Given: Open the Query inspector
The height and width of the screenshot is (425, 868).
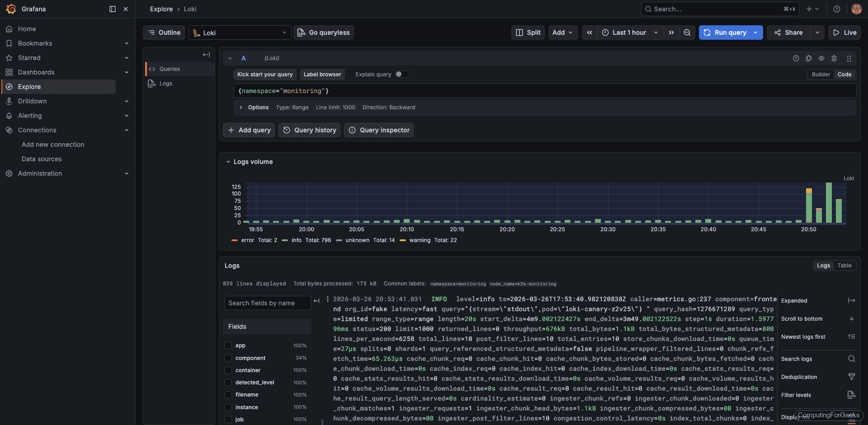Looking at the screenshot, I should pyautogui.click(x=379, y=130).
